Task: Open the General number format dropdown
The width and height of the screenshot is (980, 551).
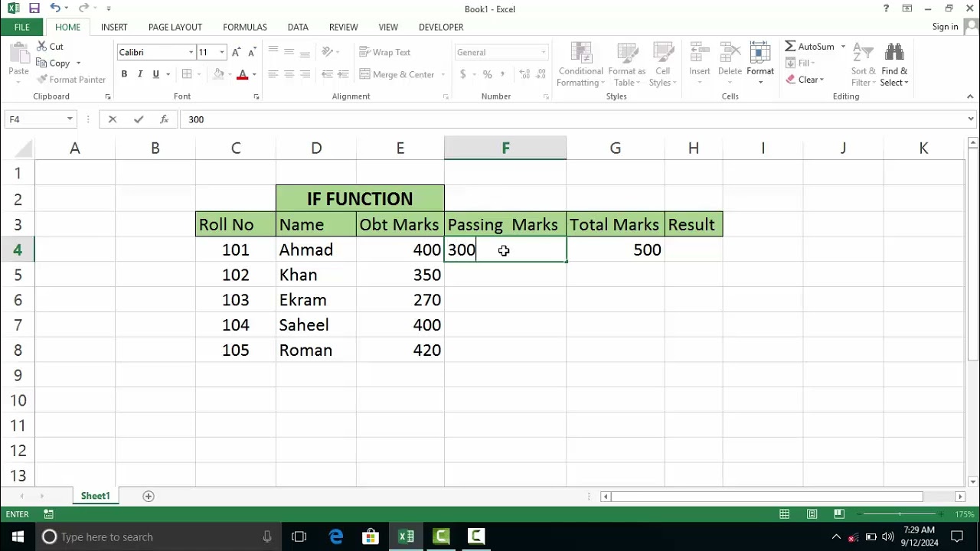Action: tap(544, 52)
